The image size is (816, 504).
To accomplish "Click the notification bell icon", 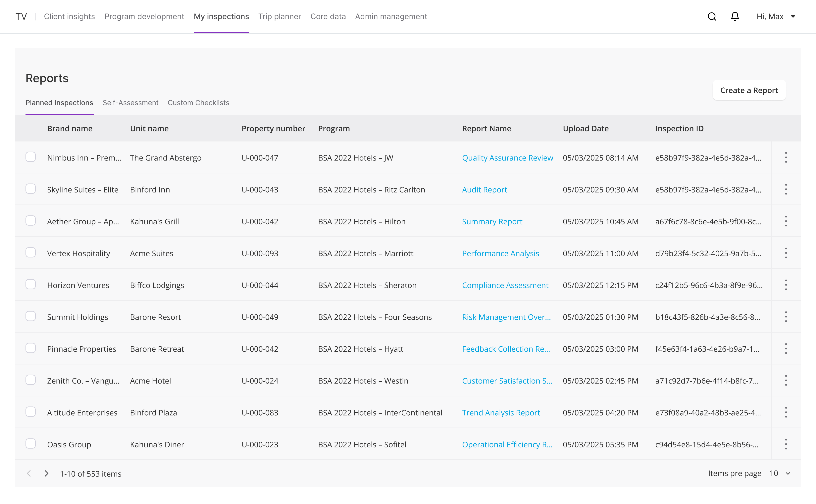I will [735, 16].
